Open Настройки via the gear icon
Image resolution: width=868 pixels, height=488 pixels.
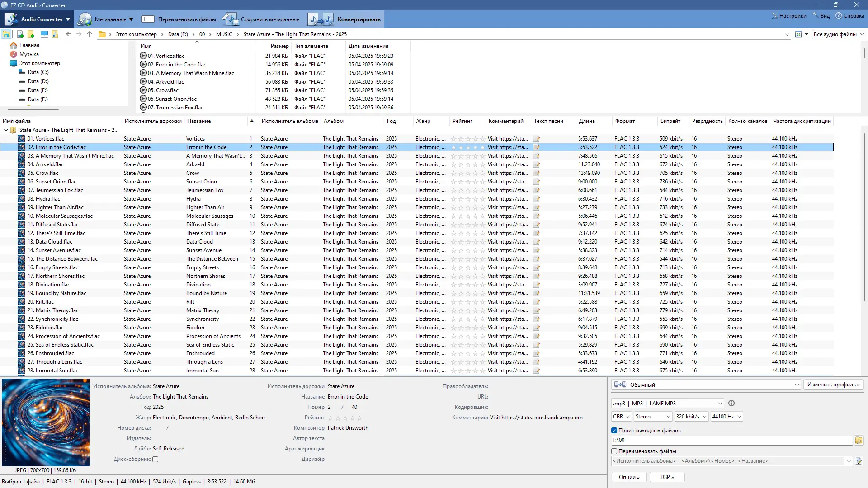[774, 15]
